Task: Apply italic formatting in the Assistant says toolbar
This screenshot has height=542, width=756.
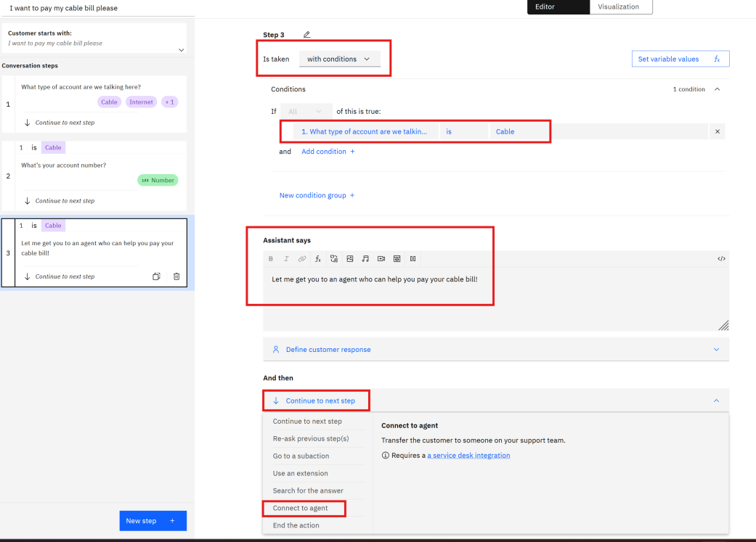Action: (x=286, y=259)
